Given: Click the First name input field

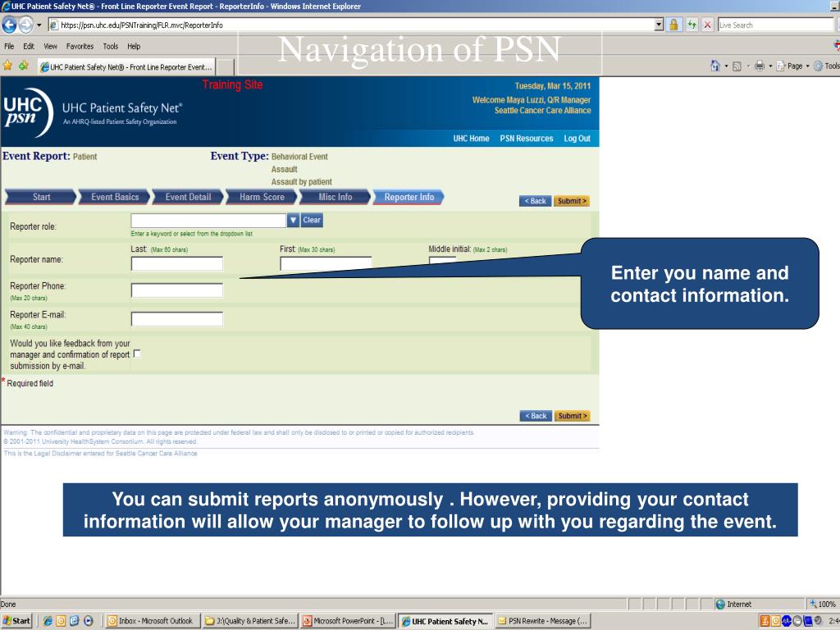Looking at the screenshot, I should pos(326,263).
